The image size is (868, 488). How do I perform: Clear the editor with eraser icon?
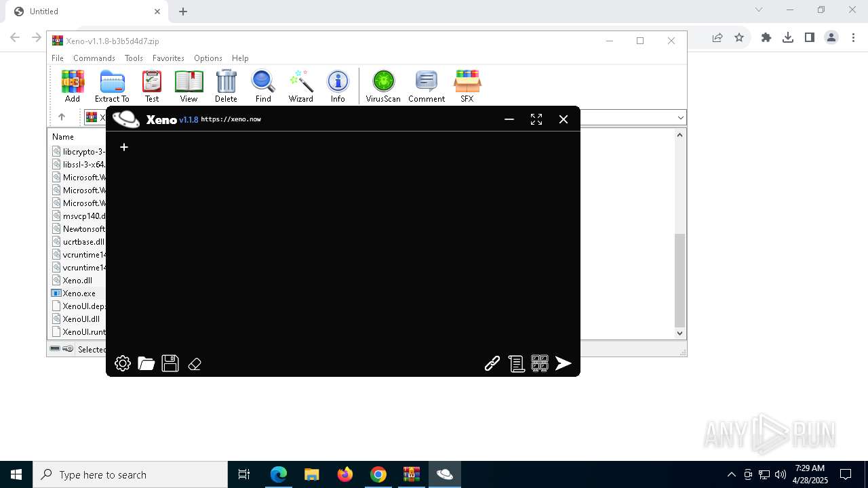pos(195,364)
